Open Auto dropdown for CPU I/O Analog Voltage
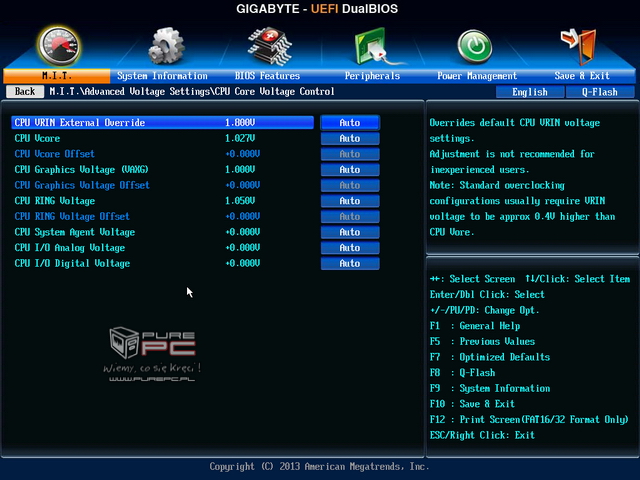Screen dimensions: 640x480 350,248
